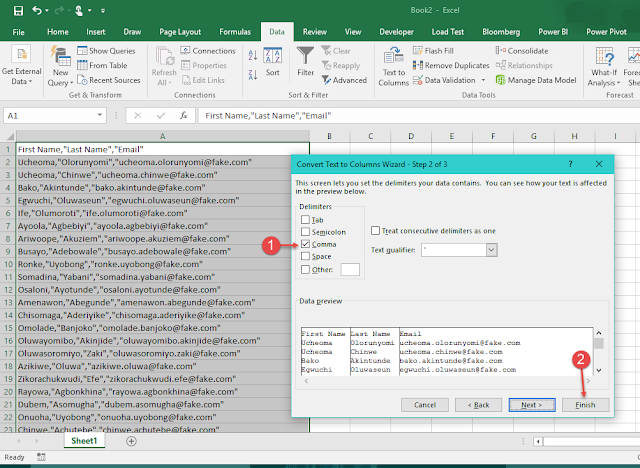
Task: Click inside the Other delimiter text field
Action: coord(350,269)
